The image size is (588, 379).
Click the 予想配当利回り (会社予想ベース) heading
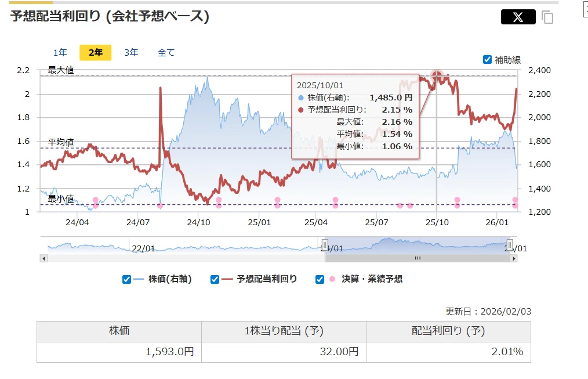(x=110, y=16)
